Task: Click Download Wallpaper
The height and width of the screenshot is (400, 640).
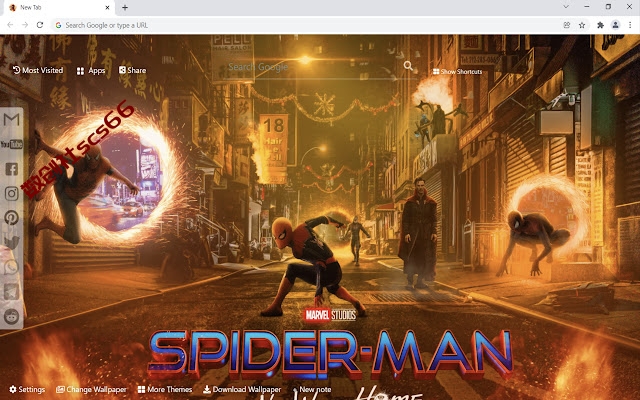Action: click(242, 389)
